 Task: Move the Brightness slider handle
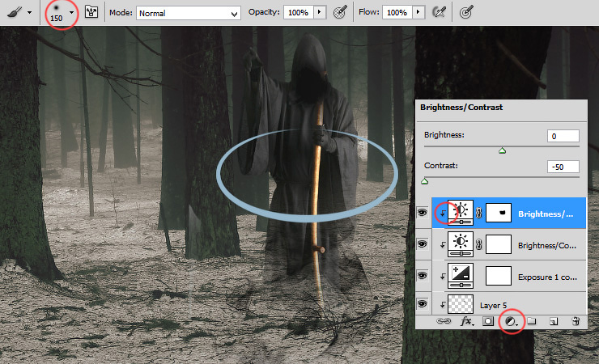pyautogui.click(x=503, y=150)
